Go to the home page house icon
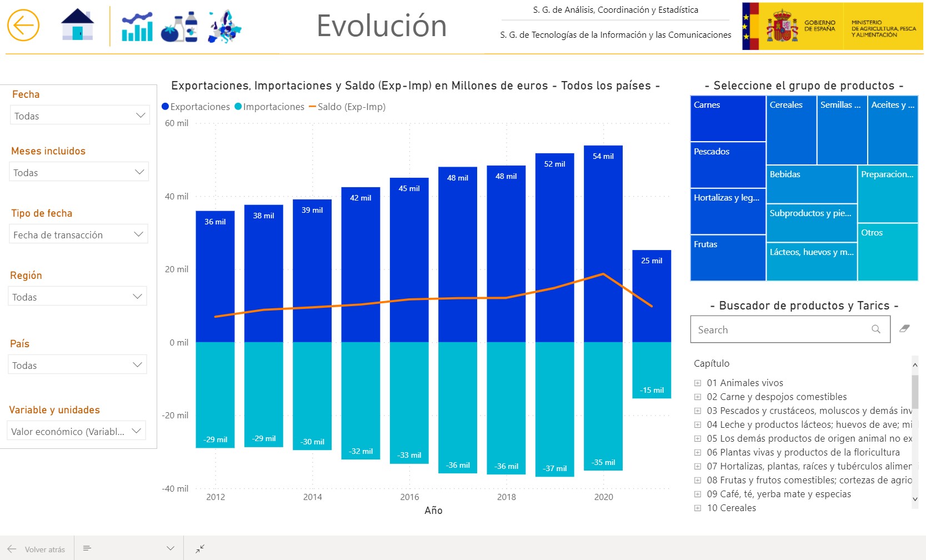Viewport: 926px width, 560px height. pos(77,25)
